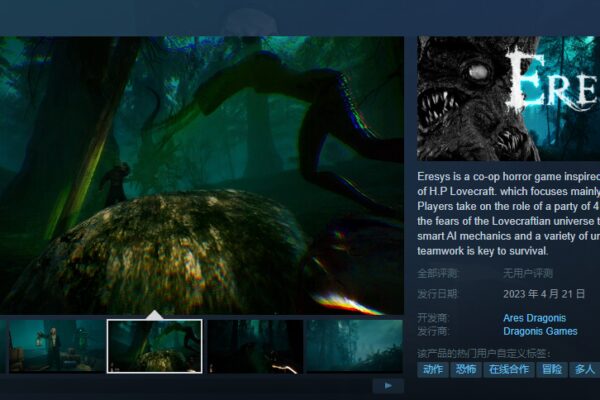Click the 发行日期 label
Image resolution: width=600 pixels, height=400 pixels.
pos(438,294)
